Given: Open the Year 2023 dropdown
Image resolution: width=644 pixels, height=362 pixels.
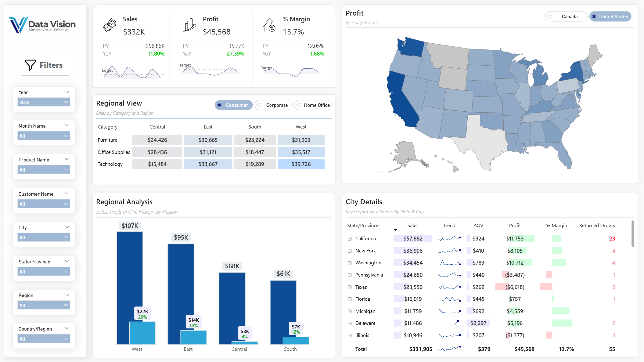Looking at the screenshot, I should point(44,102).
